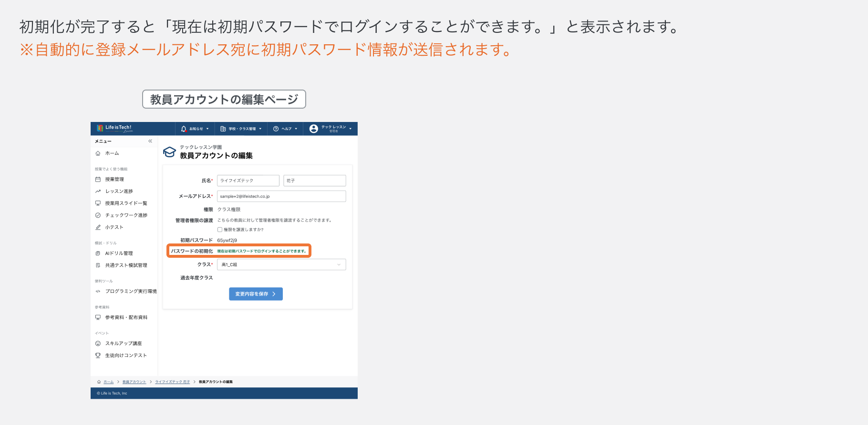
Task: Follow the ホーム breadcrumb link
Action: point(109,382)
